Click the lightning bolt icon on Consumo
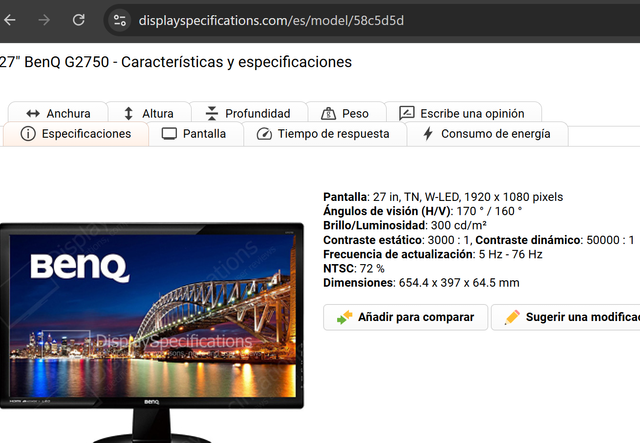 pyautogui.click(x=428, y=134)
